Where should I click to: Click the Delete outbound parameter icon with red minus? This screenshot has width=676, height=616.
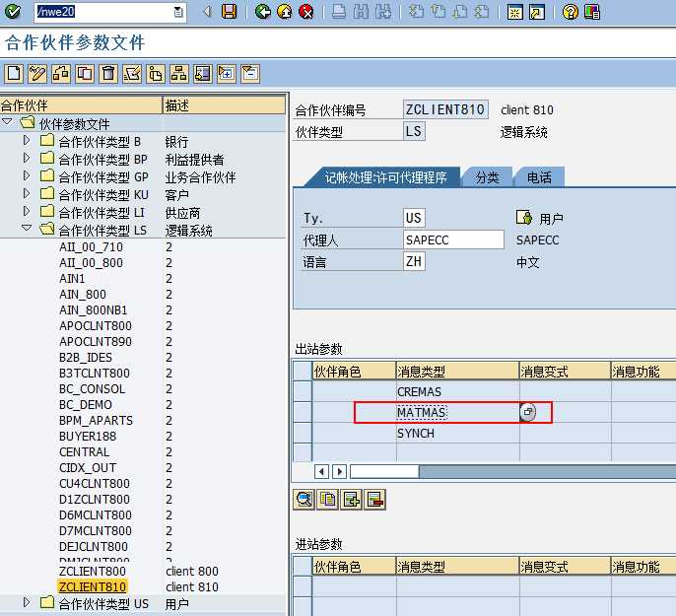375,500
